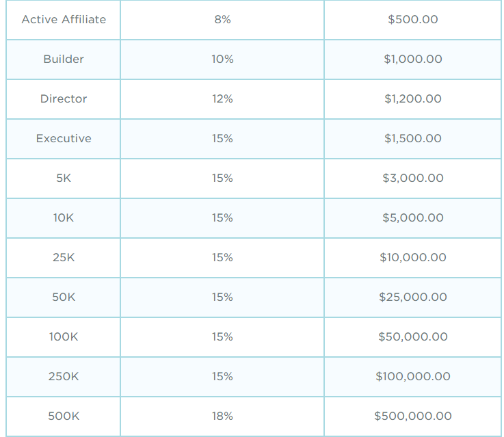
Task: Click the 100K rank cell
Action: coord(64,337)
